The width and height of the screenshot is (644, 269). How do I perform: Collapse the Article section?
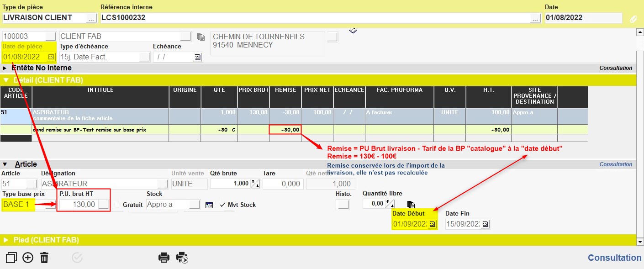point(5,164)
